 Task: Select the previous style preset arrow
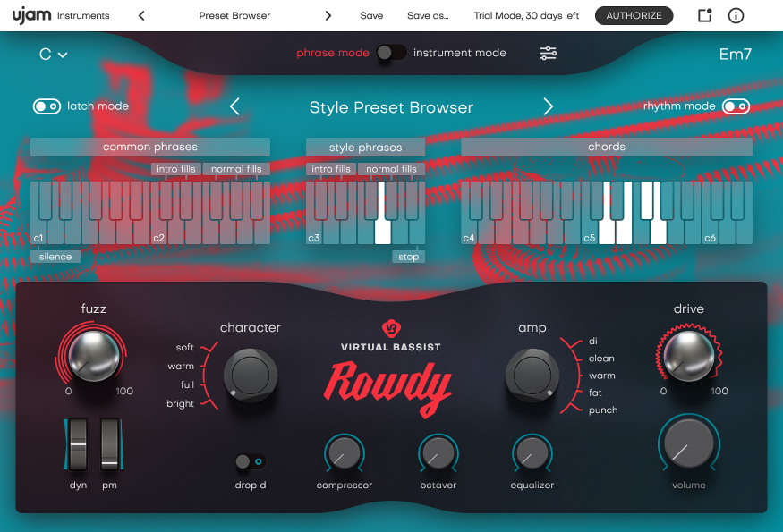(234, 106)
